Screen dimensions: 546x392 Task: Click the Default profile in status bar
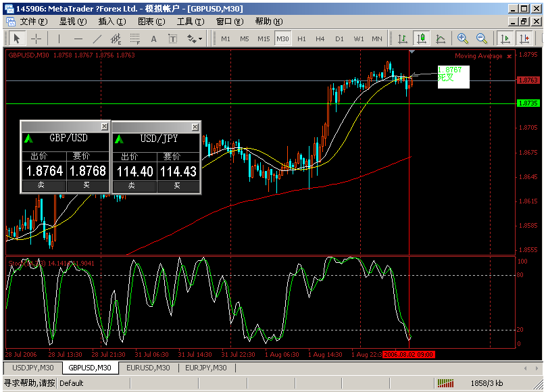pos(72,383)
